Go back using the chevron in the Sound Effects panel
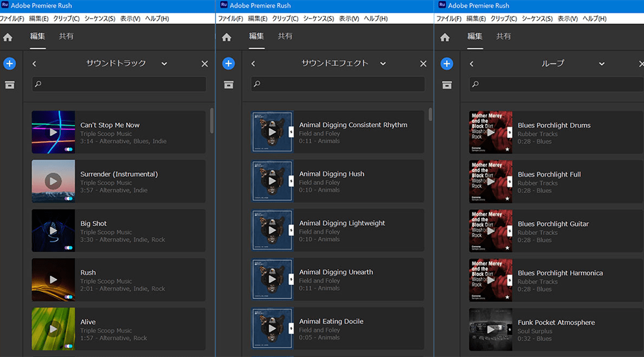 click(253, 63)
